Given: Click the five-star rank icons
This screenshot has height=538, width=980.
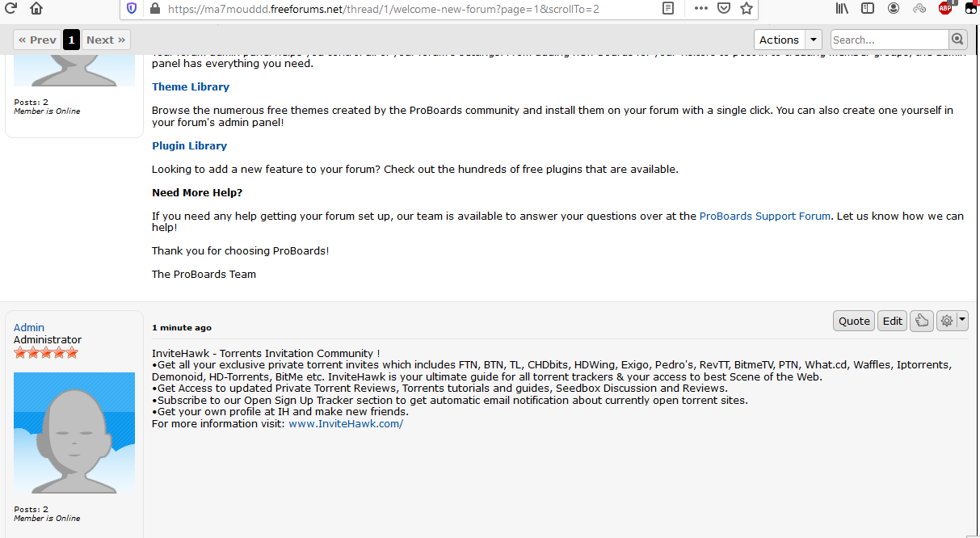Looking at the screenshot, I should click(46, 353).
